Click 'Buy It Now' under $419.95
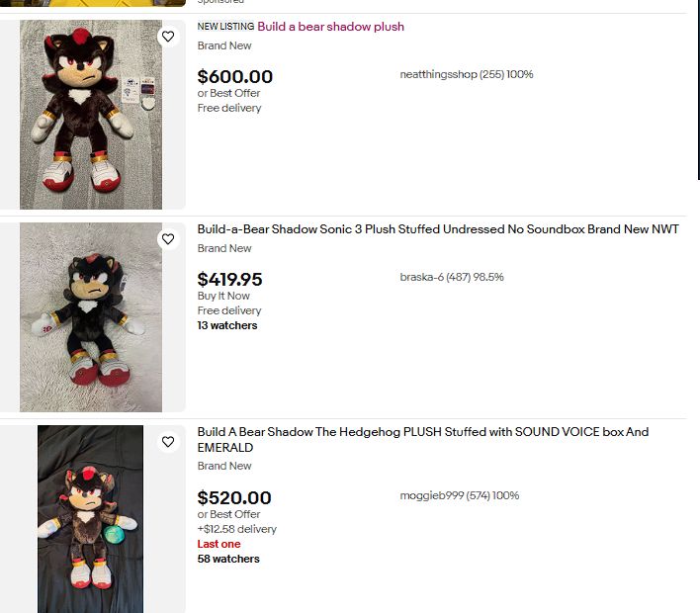Viewport: 700px width, 613px height. click(x=223, y=296)
